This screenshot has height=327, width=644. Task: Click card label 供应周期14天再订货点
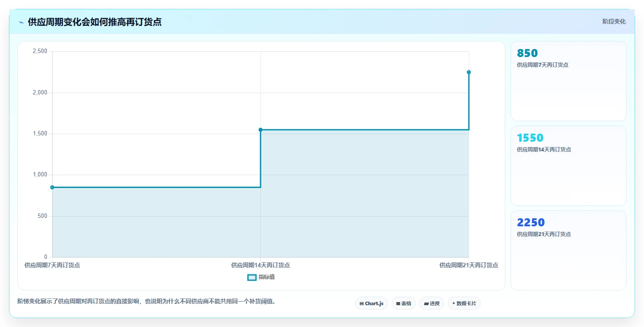click(544, 150)
